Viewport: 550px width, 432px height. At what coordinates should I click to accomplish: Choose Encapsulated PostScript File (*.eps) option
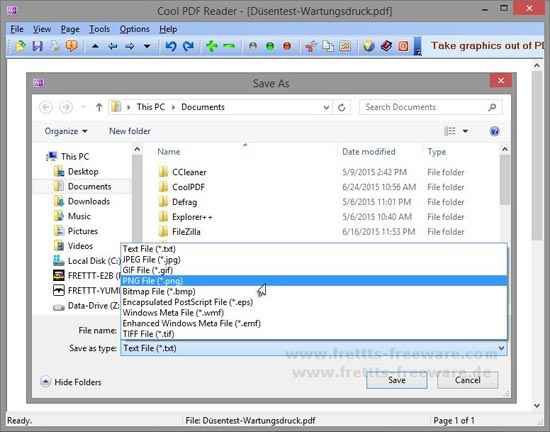pyautogui.click(x=314, y=302)
